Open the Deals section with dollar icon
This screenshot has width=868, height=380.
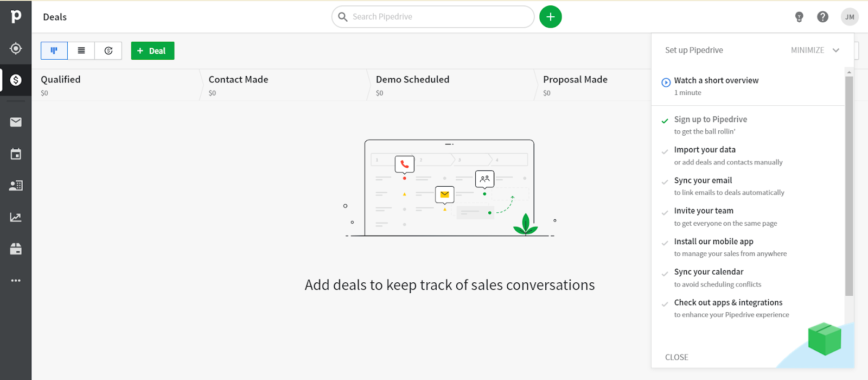click(x=16, y=80)
